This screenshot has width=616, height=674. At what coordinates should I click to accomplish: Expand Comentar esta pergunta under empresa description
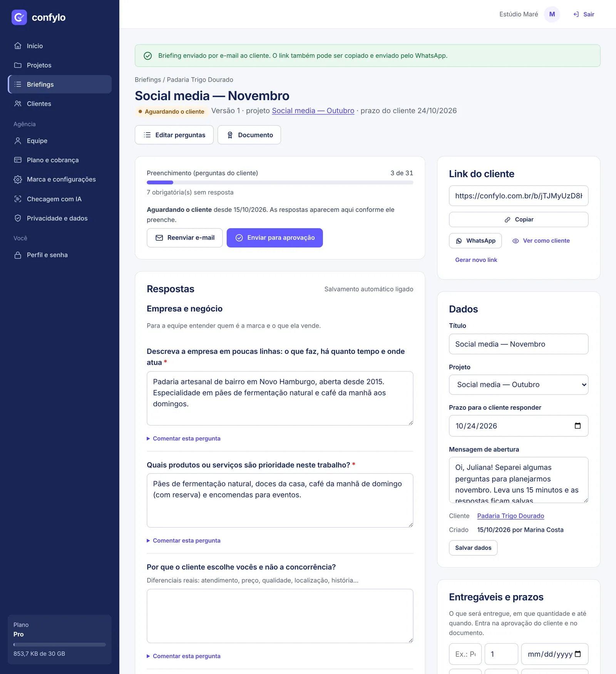pyautogui.click(x=184, y=439)
